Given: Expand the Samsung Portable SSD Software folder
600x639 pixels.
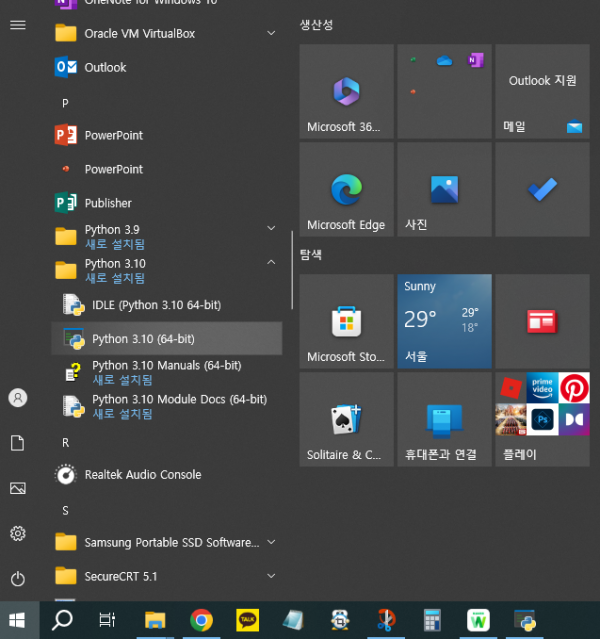Looking at the screenshot, I should pyautogui.click(x=166, y=542).
